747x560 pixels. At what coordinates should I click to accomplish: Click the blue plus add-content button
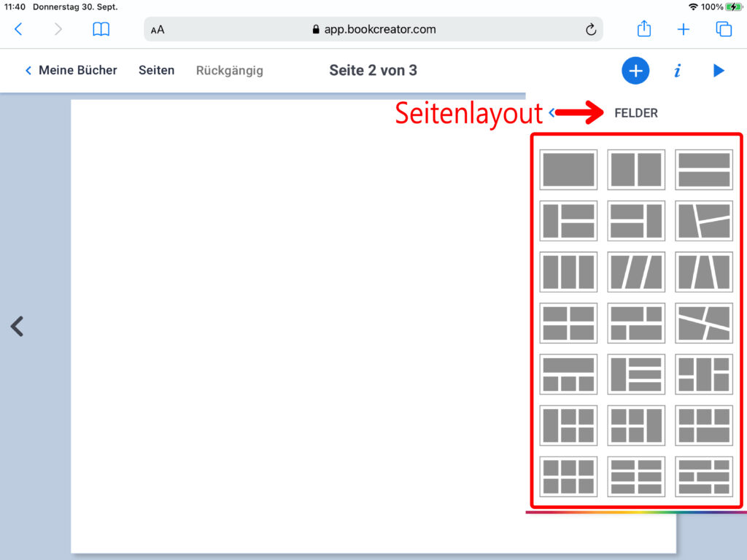[x=635, y=71]
